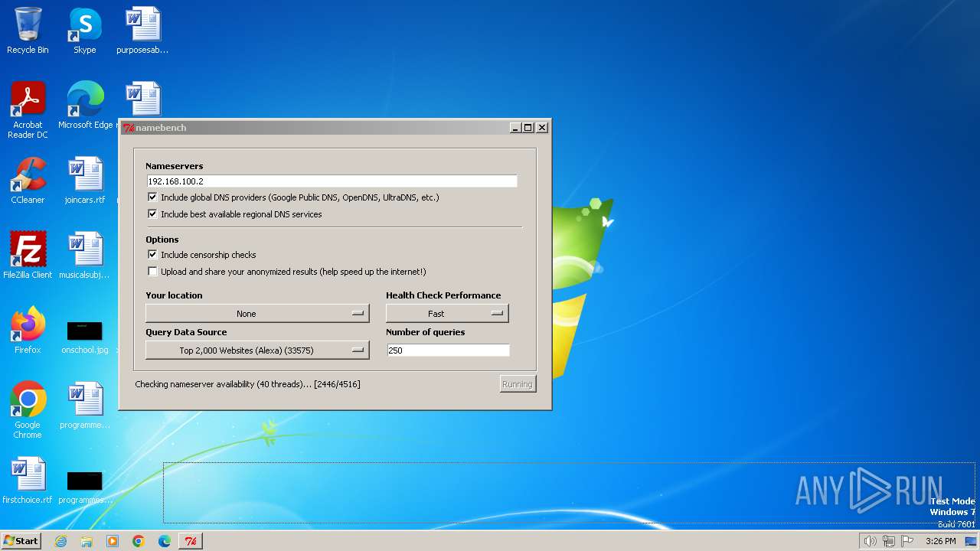Viewport: 980px width, 551px height.
Task: Open musicalsubj… document icon
Action: pos(85,256)
